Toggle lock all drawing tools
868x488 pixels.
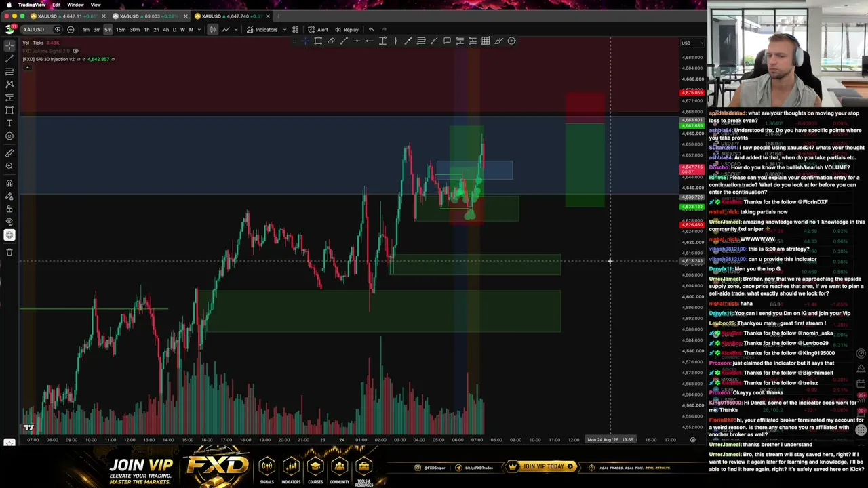(x=9, y=209)
